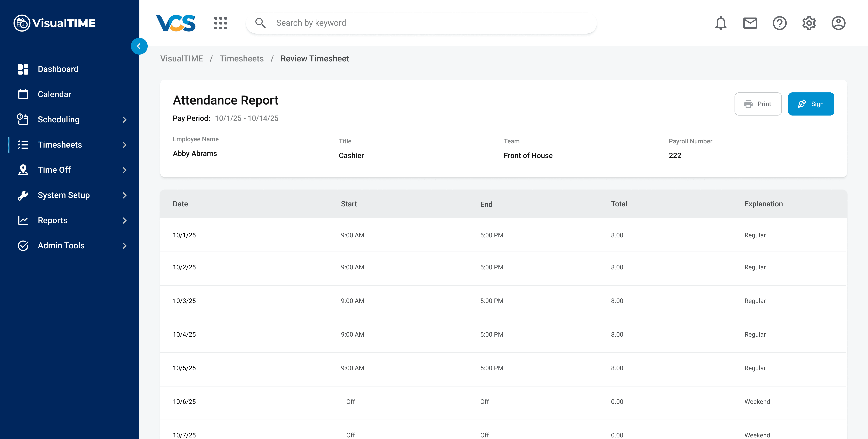Focus the Search by keyword field
This screenshot has height=439, width=868.
pyautogui.click(x=431, y=23)
